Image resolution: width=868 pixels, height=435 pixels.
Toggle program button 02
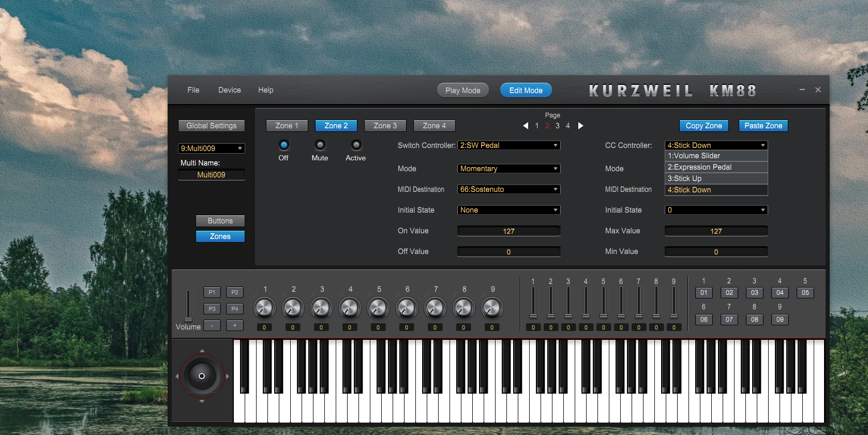[729, 293]
